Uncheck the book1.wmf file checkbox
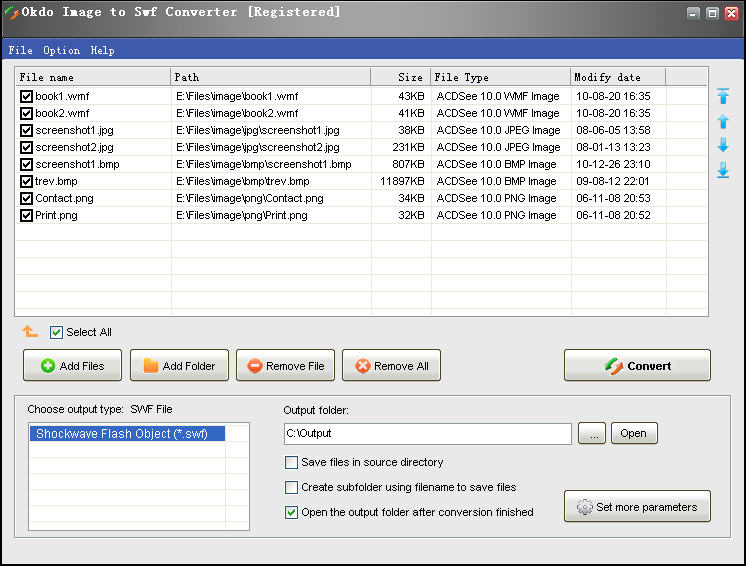746x566 pixels. pyautogui.click(x=26, y=97)
